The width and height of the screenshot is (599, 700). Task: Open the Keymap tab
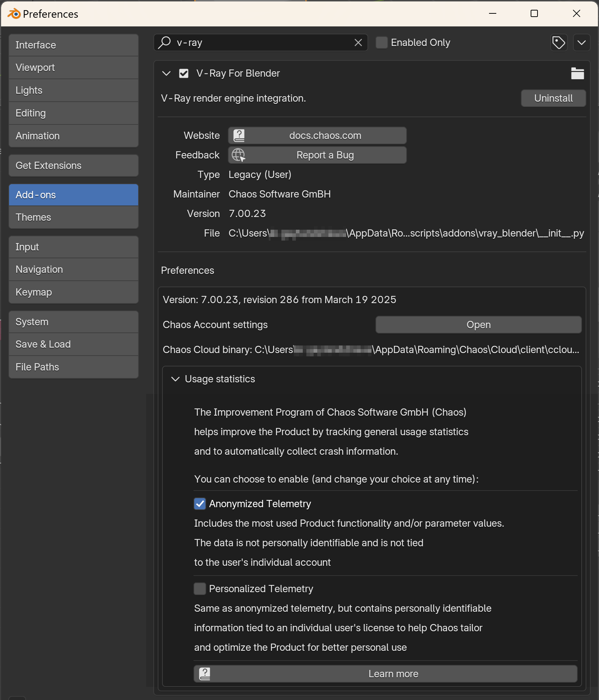[x=73, y=292]
